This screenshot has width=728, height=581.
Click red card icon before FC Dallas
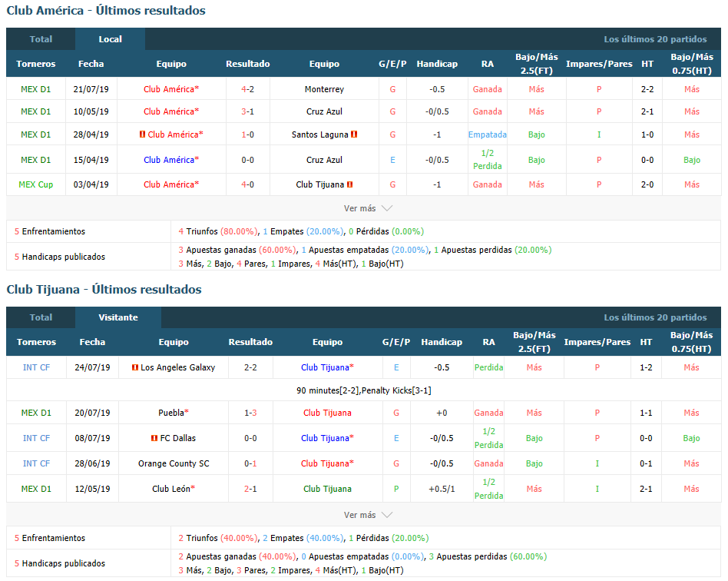point(154,438)
